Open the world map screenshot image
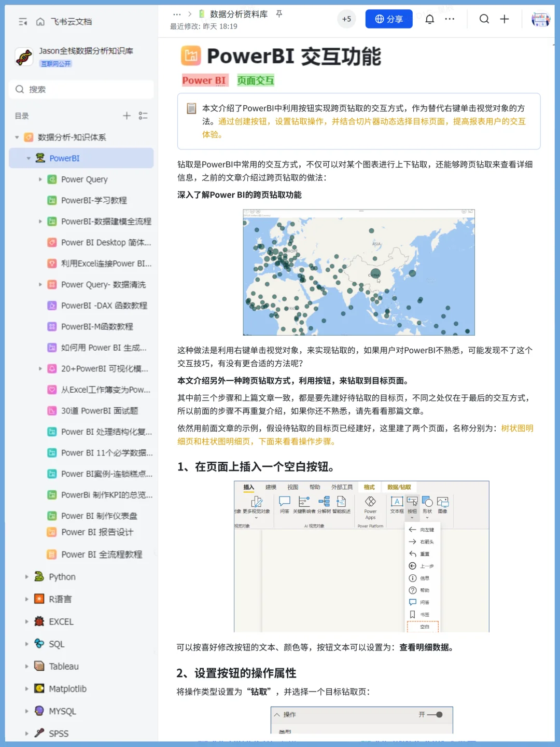The height and width of the screenshot is (747, 560). click(359, 272)
